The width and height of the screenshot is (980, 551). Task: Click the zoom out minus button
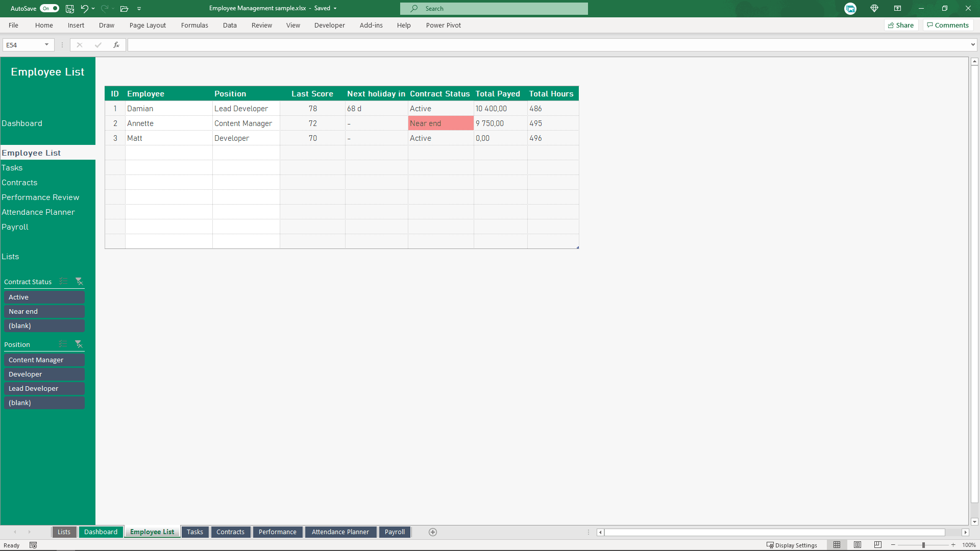893,545
